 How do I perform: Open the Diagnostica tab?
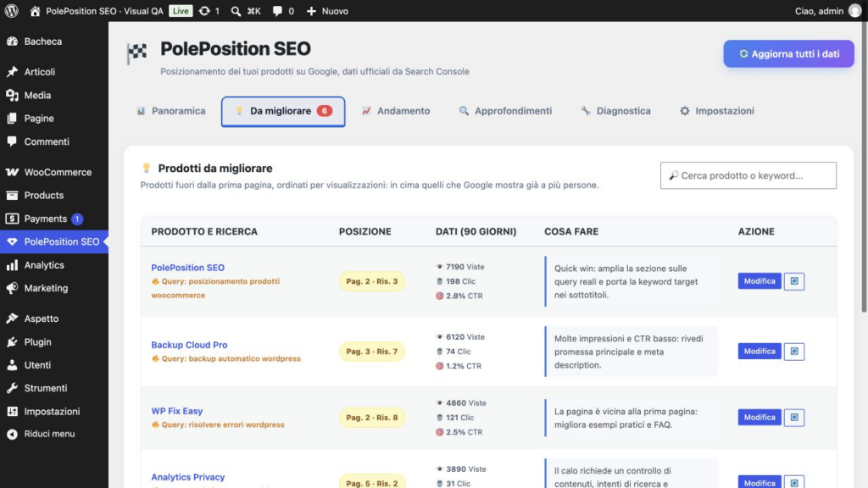[615, 111]
